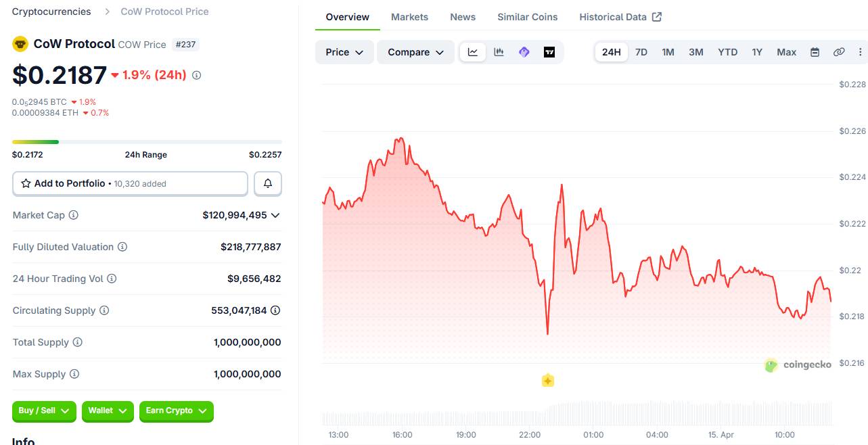Image resolution: width=868 pixels, height=445 pixels.
Task: Click the price alert bell icon
Action: [268, 183]
